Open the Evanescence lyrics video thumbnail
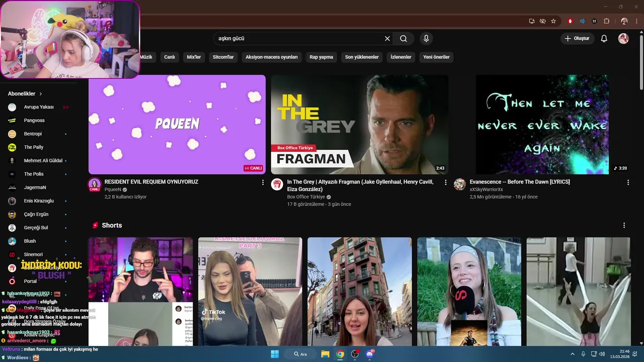Screen dimensions: 644x362 tap(542, 125)
